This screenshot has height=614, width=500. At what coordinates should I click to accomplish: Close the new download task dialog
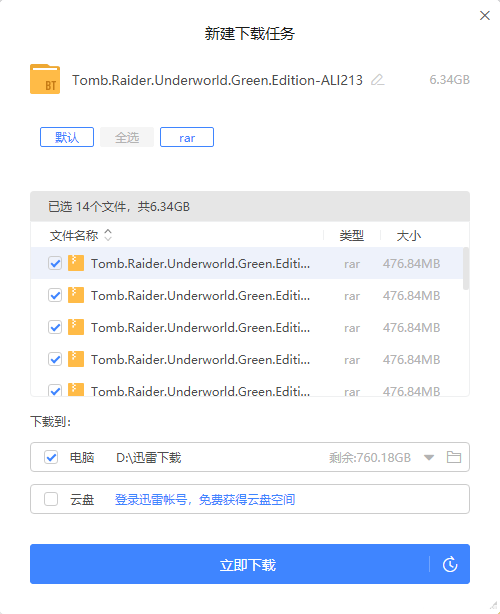click(x=485, y=16)
